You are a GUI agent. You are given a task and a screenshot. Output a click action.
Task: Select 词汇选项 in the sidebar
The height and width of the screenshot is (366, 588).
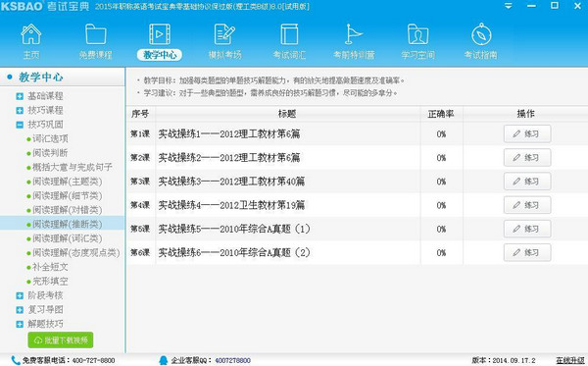click(x=50, y=139)
